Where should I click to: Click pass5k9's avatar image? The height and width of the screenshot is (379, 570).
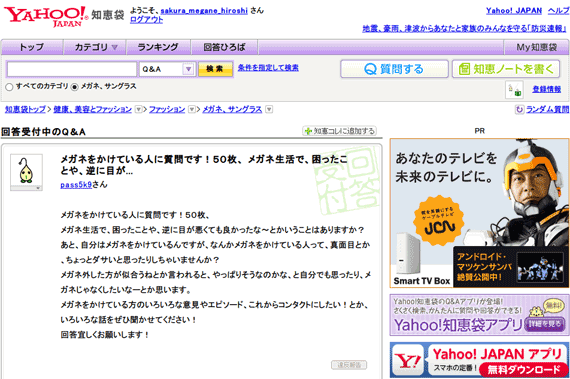[26, 170]
